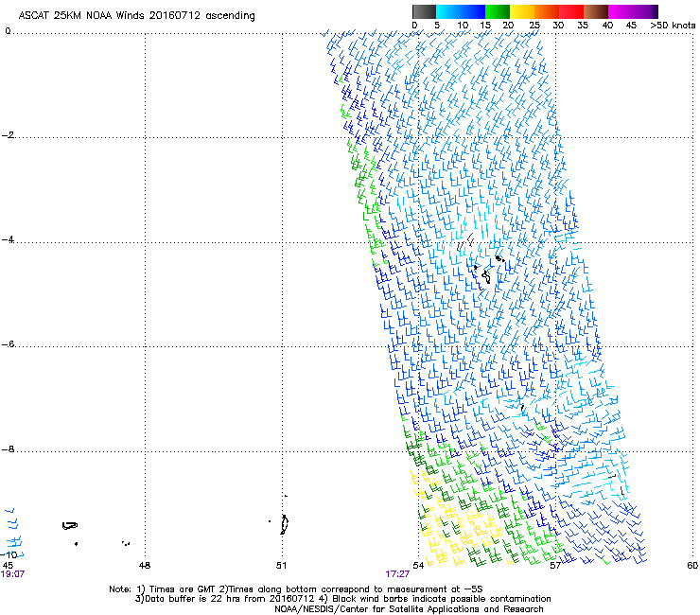700x615 pixels.
Task: Click the latitude axis label '-8'
Action: [9, 449]
